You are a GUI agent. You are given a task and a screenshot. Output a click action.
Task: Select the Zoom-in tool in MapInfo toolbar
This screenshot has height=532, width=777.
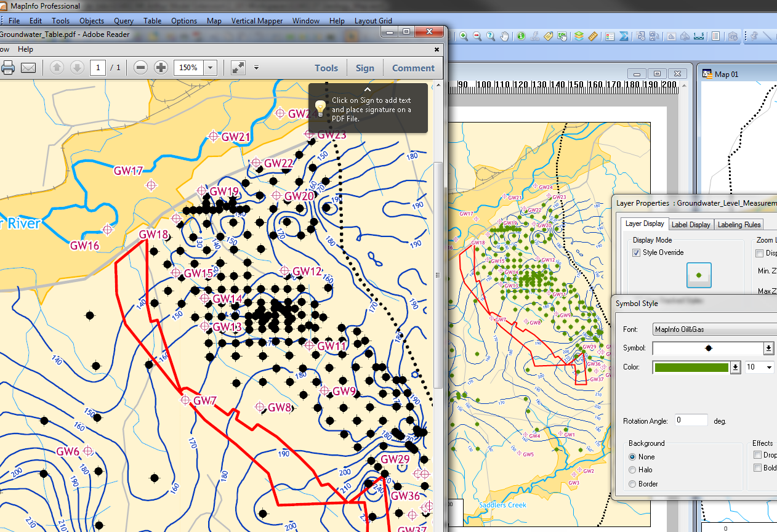(x=463, y=36)
